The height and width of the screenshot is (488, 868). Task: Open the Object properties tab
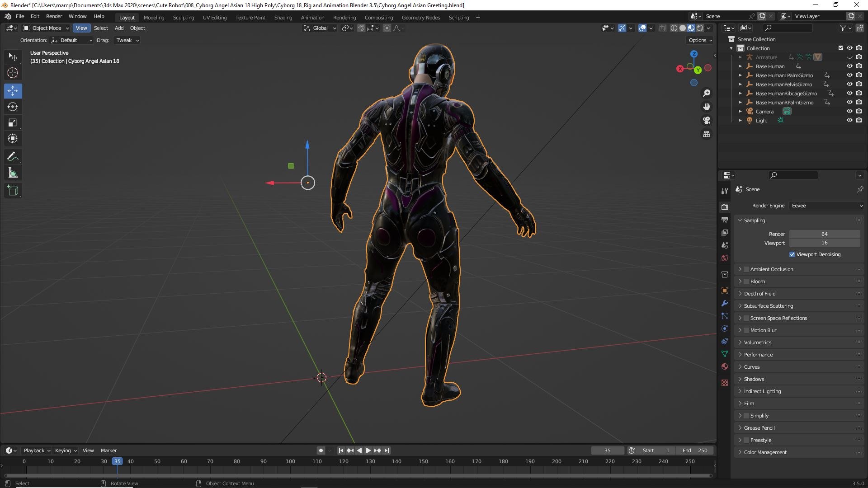pyautogui.click(x=725, y=291)
